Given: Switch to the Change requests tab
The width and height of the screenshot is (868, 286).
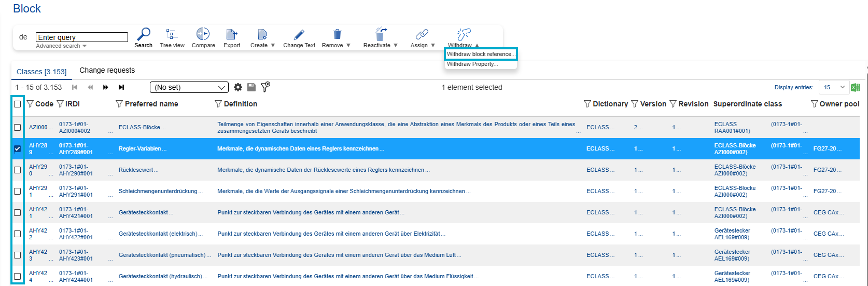Looking at the screenshot, I should pos(107,71).
